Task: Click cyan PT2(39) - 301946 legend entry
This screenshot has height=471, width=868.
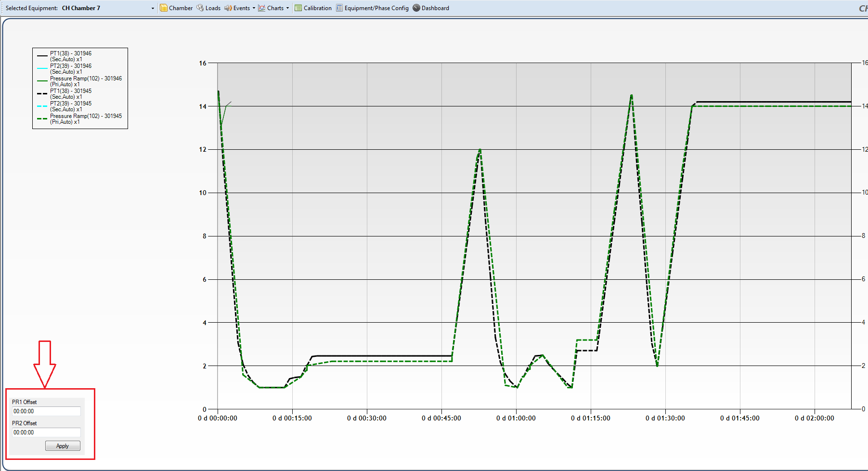Action: coord(70,69)
